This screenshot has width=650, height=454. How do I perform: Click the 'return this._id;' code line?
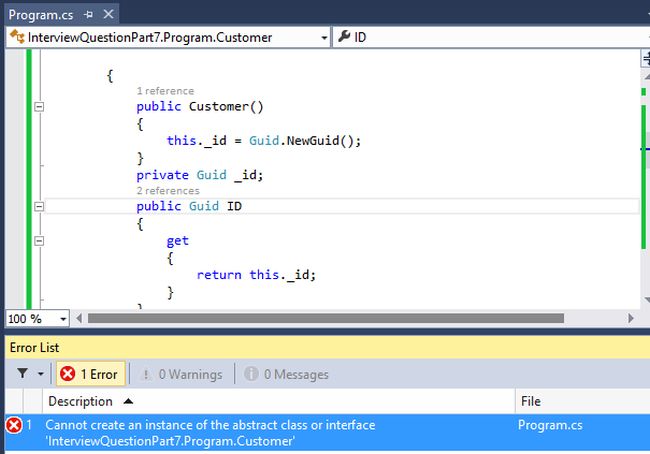pos(256,275)
